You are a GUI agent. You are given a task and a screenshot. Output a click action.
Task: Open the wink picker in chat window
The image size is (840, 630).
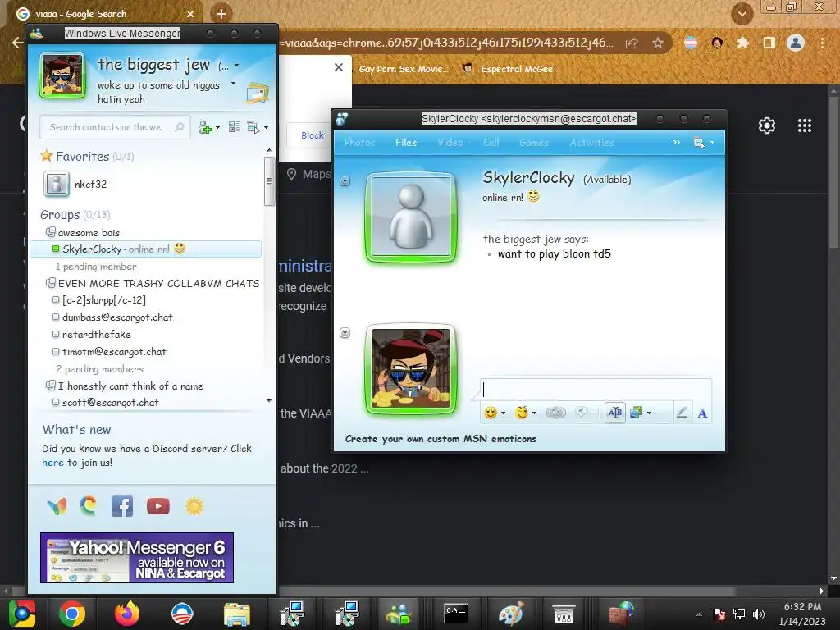pos(521,413)
